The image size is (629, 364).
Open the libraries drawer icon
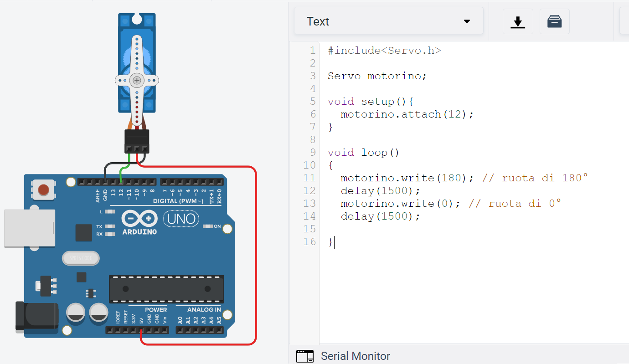(554, 21)
